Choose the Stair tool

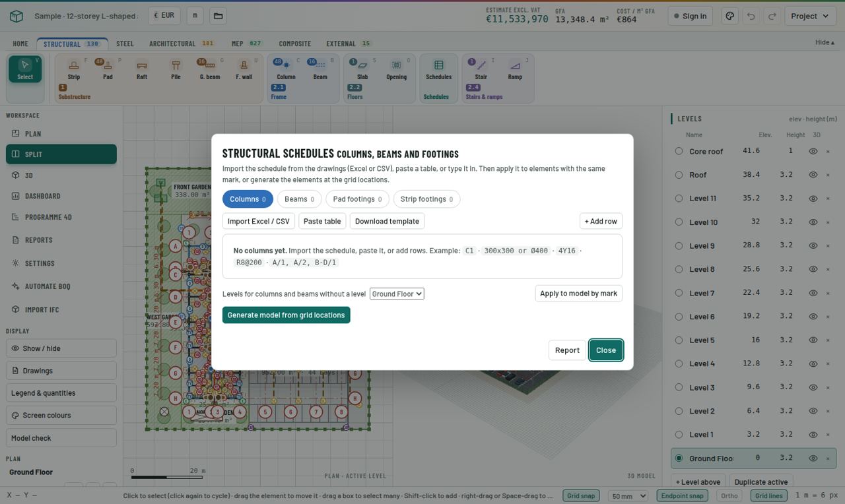click(x=481, y=69)
